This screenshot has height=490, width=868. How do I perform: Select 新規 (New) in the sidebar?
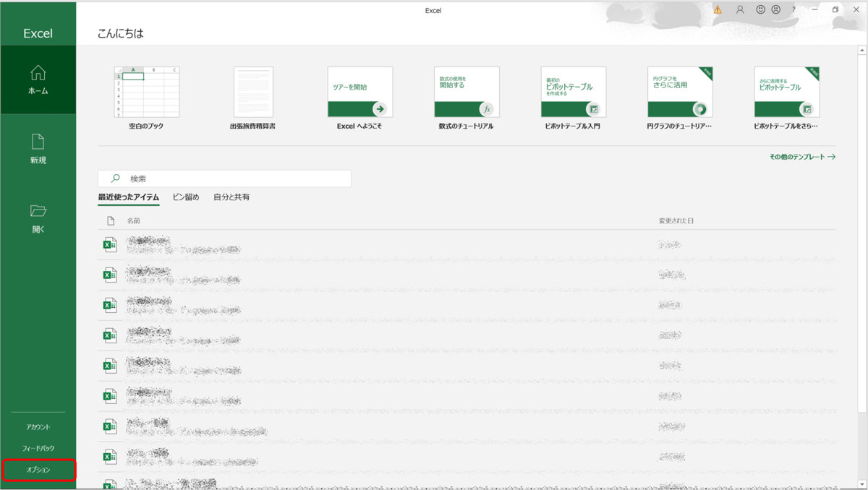click(x=38, y=149)
